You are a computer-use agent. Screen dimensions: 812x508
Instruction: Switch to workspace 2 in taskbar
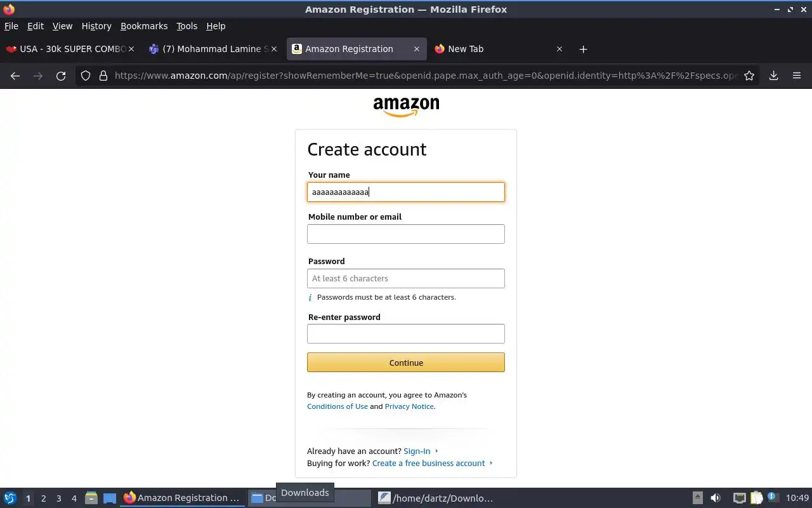[x=43, y=498]
